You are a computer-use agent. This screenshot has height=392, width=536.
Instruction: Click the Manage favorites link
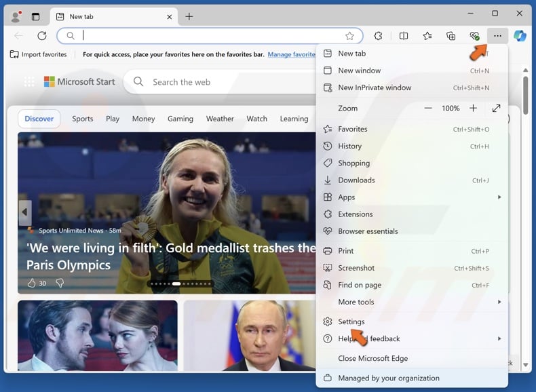[x=292, y=54]
